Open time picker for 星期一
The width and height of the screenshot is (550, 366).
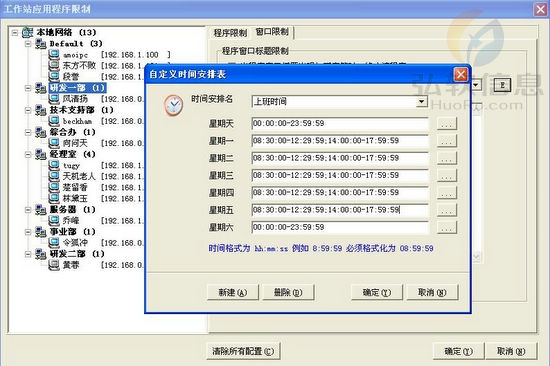tap(447, 141)
